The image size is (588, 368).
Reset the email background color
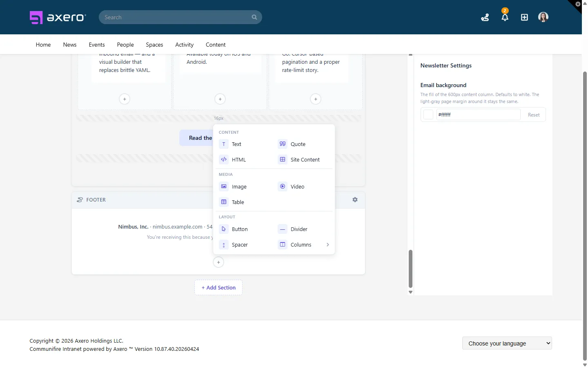[x=534, y=115]
